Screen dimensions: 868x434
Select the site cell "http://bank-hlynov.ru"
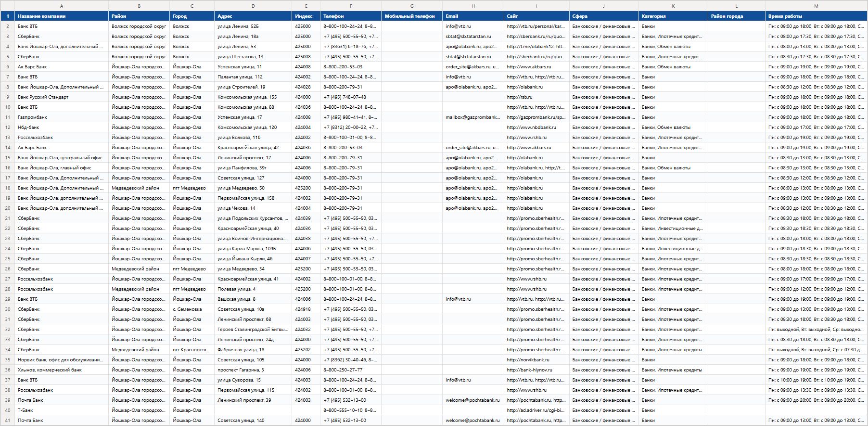(536, 370)
